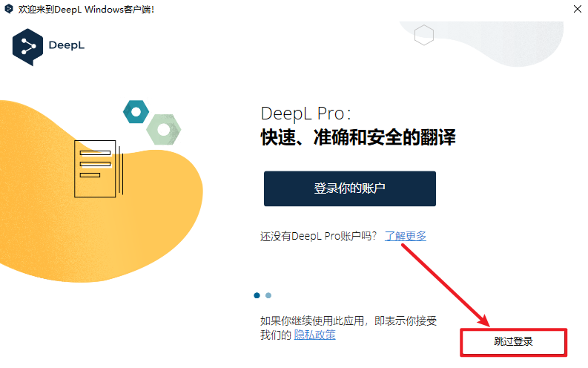
Task: Close the DeepL welcome window
Action: (578, 9)
